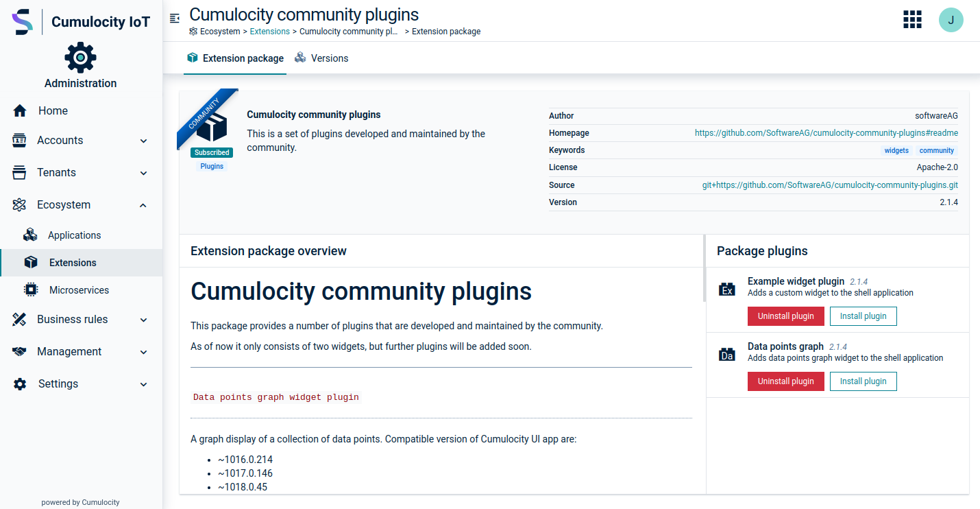This screenshot has height=509, width=980.
Task: Click the Example widget plugin title
Action: (796, 281)
